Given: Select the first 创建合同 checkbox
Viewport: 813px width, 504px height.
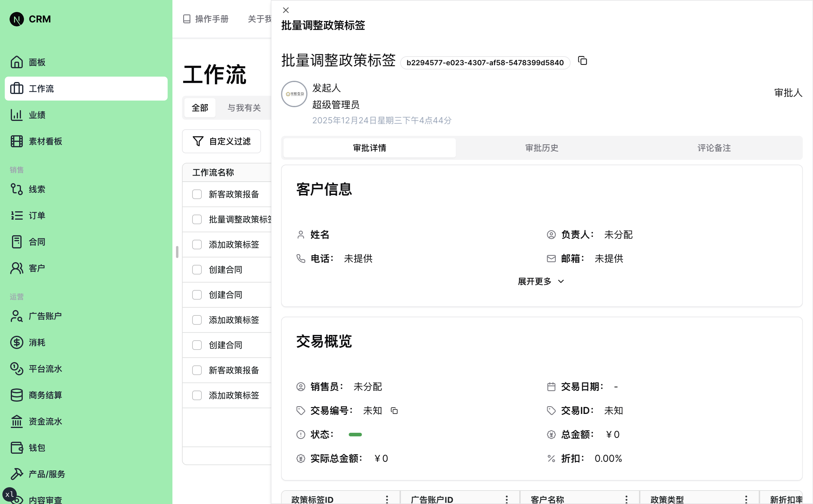Looking at the screenshot, I should click(x=197, y=270).
